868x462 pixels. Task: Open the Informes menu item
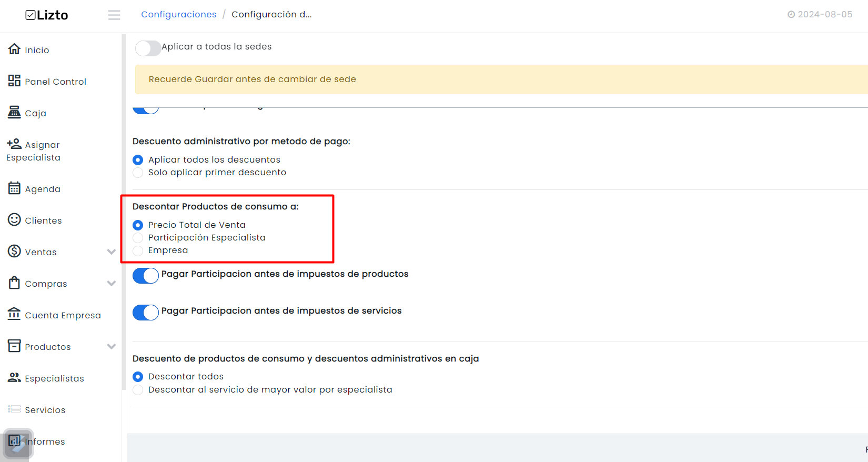(x=37, y=441)
